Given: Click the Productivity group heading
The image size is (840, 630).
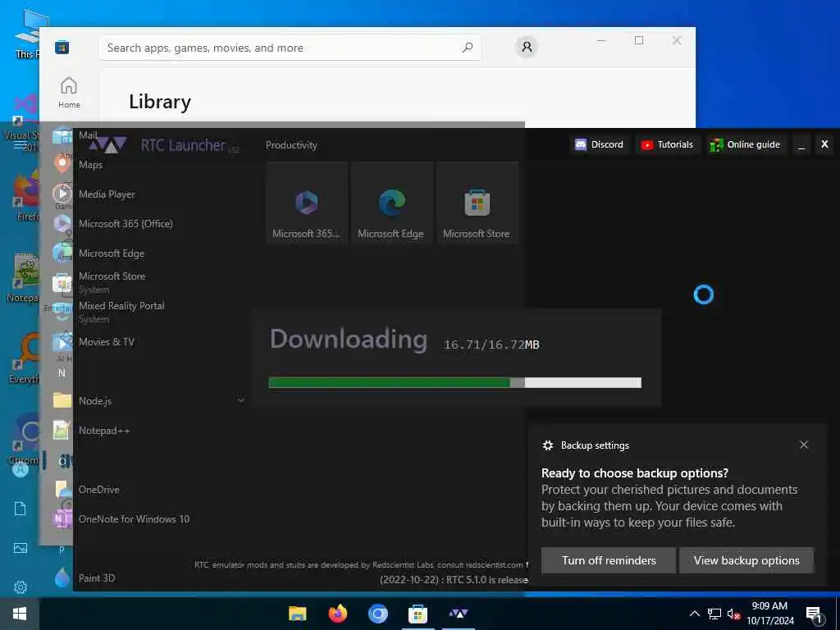Looking at the screenshot, I should (291, 145).
